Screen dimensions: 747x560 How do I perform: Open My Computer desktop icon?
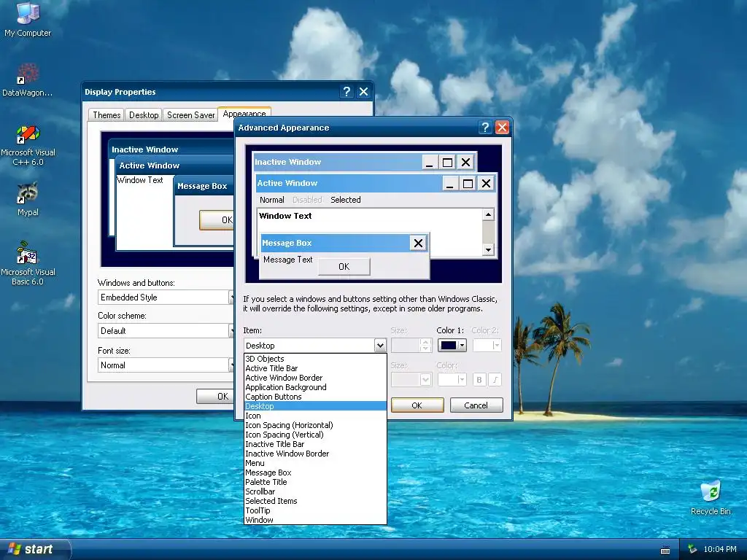28,20
